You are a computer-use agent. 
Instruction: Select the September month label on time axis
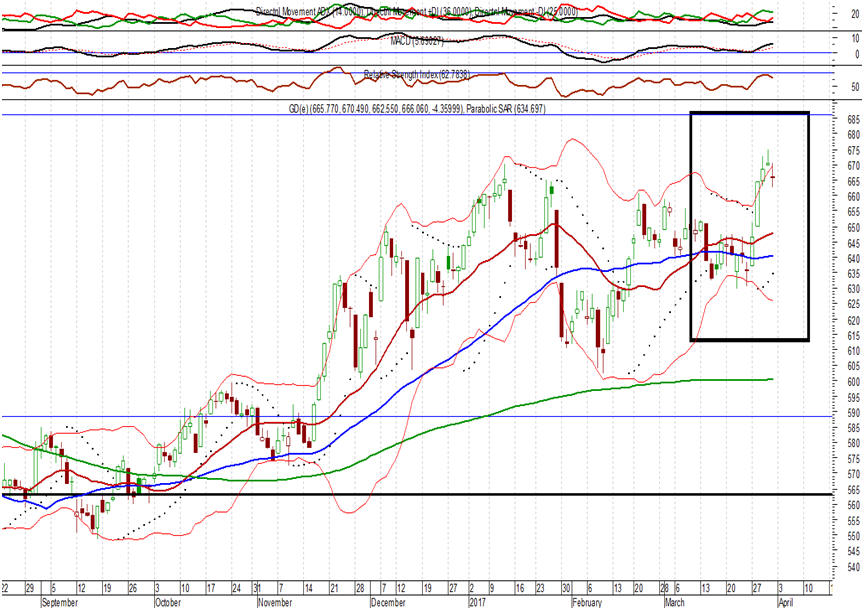(60, 602)
